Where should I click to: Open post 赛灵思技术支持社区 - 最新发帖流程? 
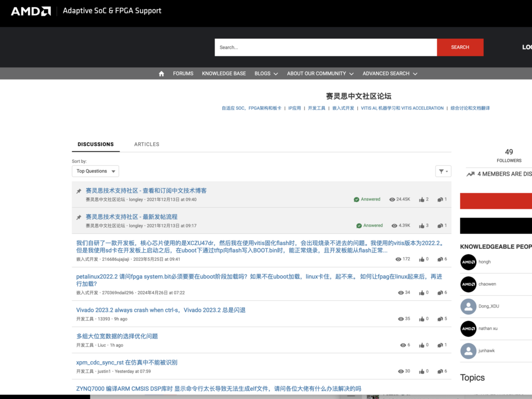(x=131, y=217)
